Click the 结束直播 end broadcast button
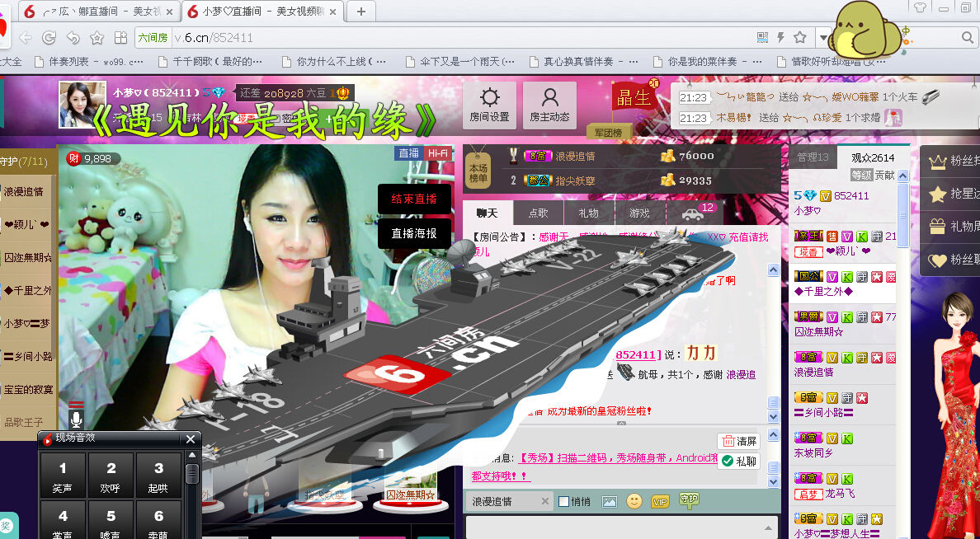The height and width of the screenshot is (539, 980). [414, 199]
